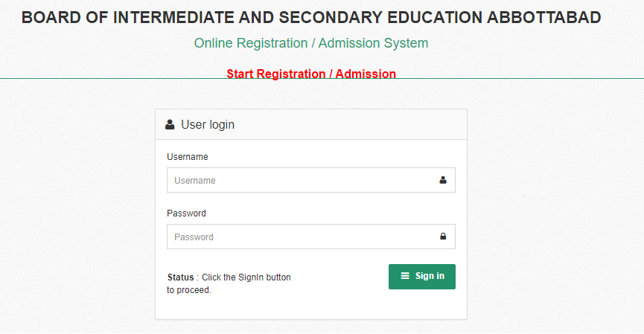Focus the Password input field
This screenshot has width=644, height=334.
[311, 237]
